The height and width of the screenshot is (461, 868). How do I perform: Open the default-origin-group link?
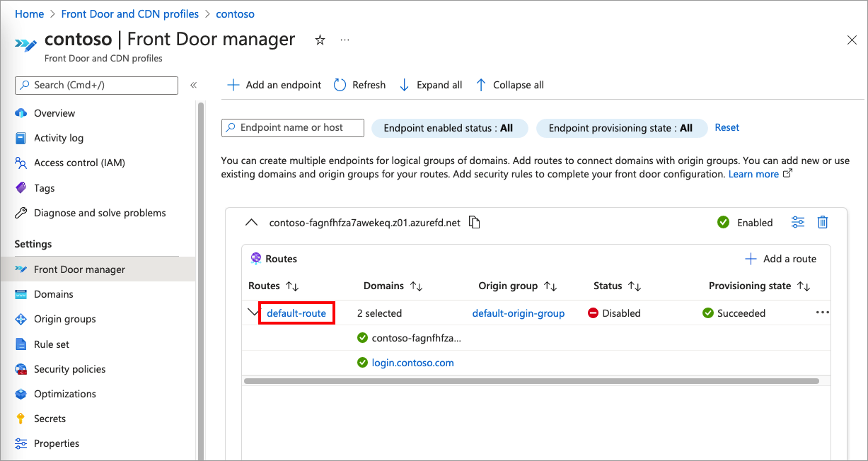519,313
